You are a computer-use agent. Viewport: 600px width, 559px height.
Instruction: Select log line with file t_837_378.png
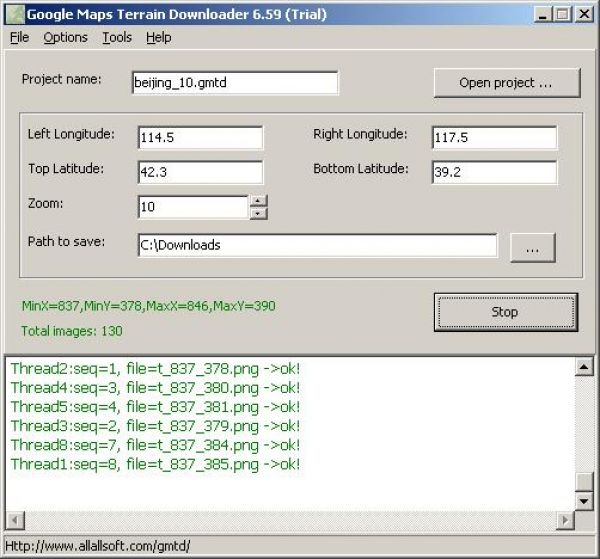click(x=155, y=369)
